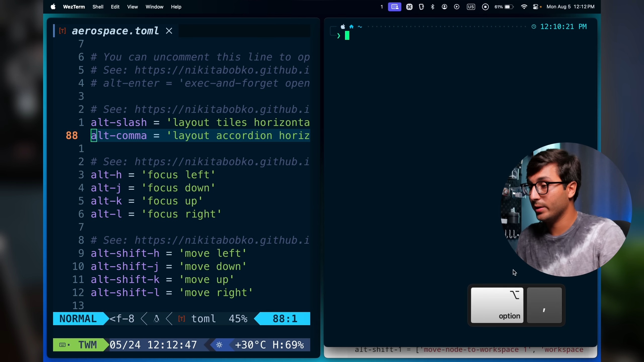Screen dimensions: 644x362
Task: Open the screen sharing presenter icon
Action: [x=394, y=7]
